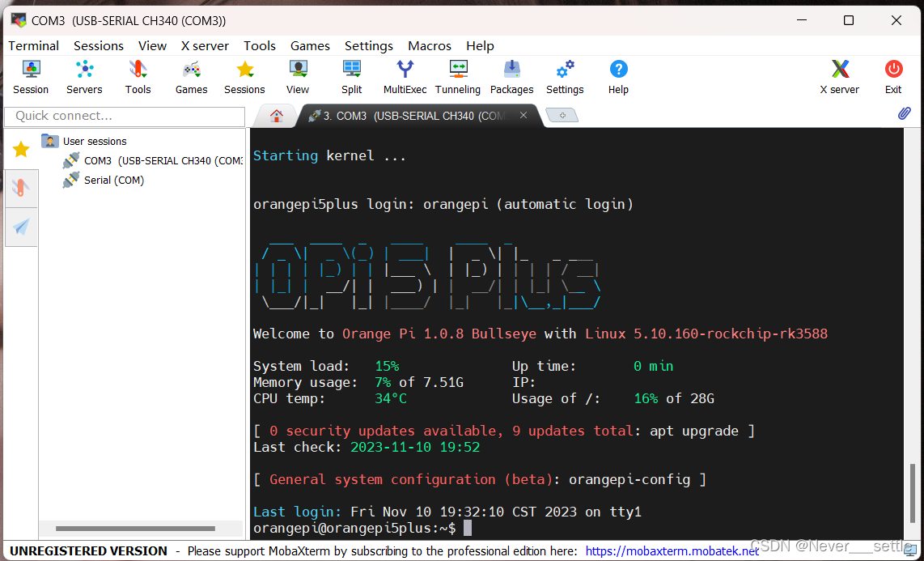Select the paper plane macros sidebar tab
This screenshot has width=924, height=561.
(x=21, y=227)
